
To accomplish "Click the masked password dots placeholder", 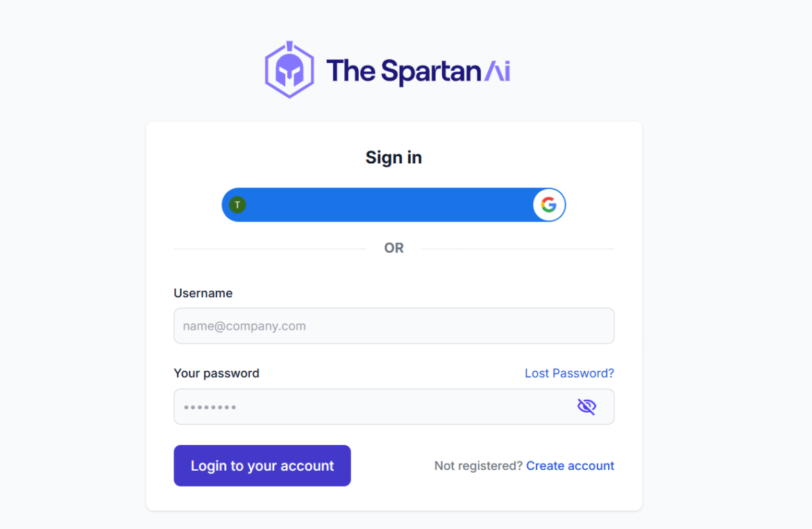I will pyautogui.click(x=210, y=408).
